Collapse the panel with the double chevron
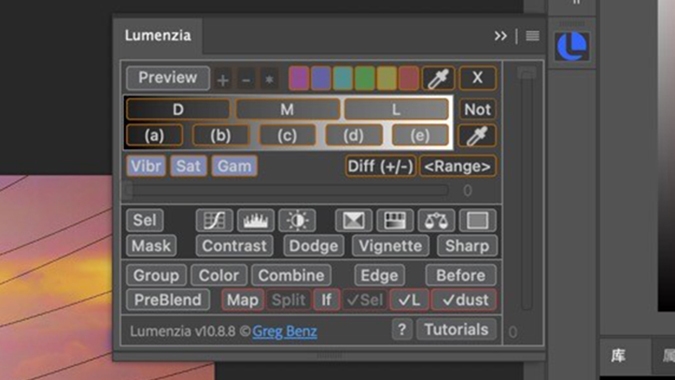Viewport: 675px width, 380px height. click(500, 36)
